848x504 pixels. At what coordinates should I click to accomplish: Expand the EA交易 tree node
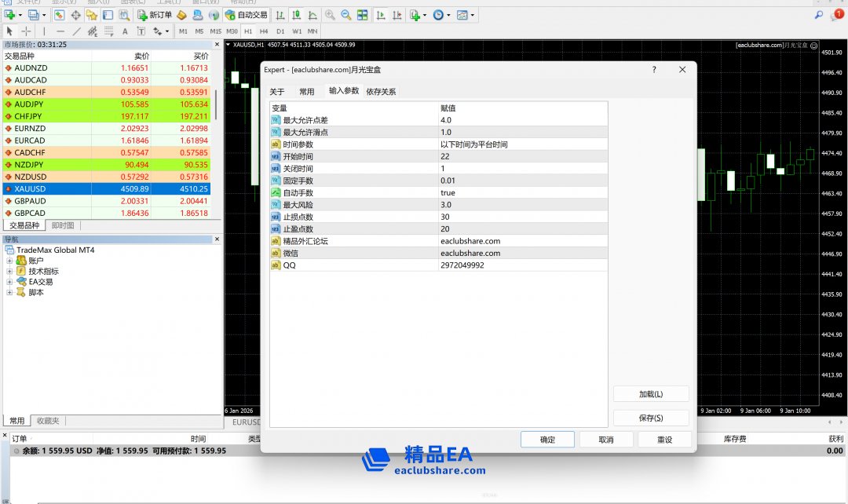[x=10, y=282]
